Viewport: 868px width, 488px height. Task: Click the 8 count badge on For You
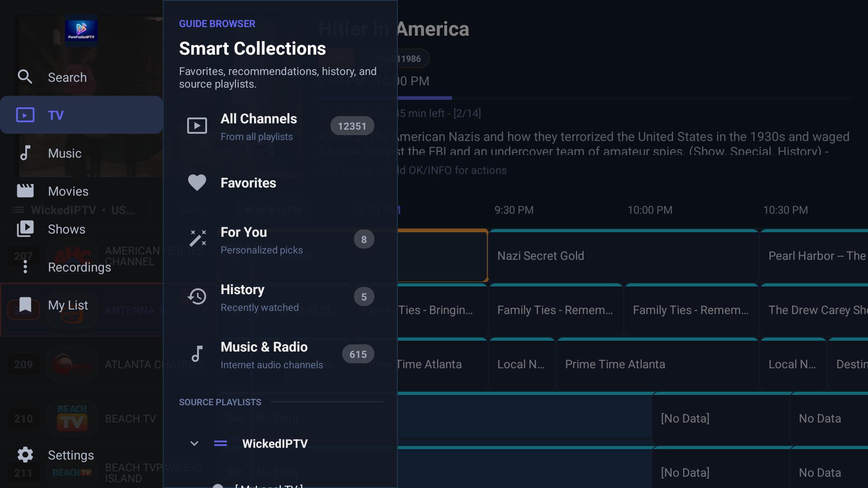(x=364, y=239)
